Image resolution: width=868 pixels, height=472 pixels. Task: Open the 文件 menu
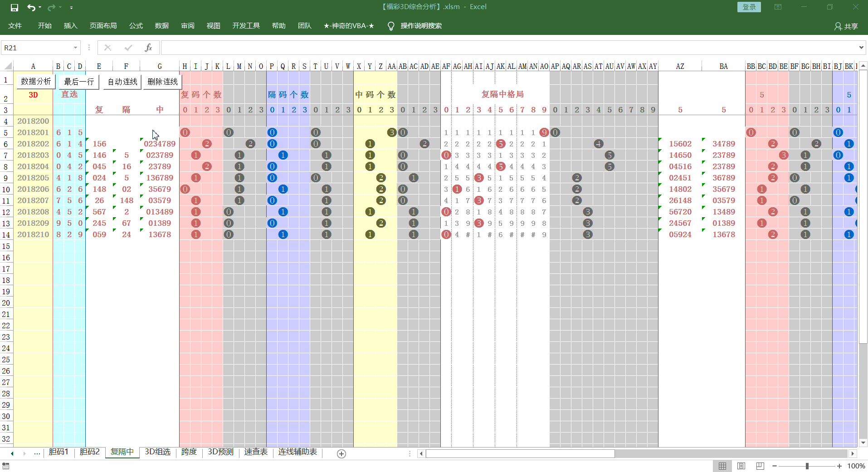coord(15,26)
